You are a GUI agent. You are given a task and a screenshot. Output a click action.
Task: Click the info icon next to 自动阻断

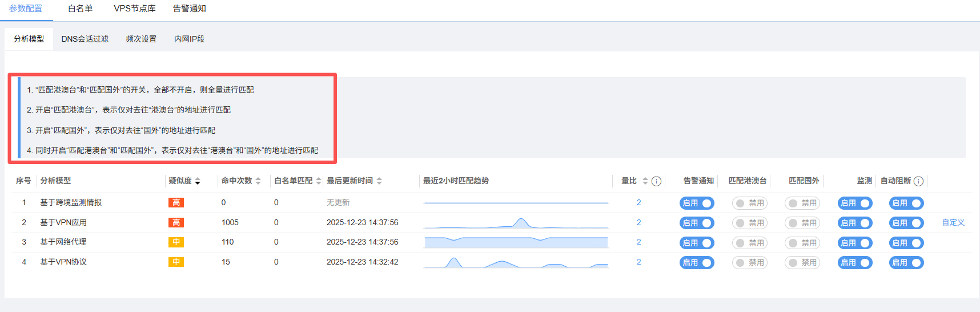click(918, 181)
